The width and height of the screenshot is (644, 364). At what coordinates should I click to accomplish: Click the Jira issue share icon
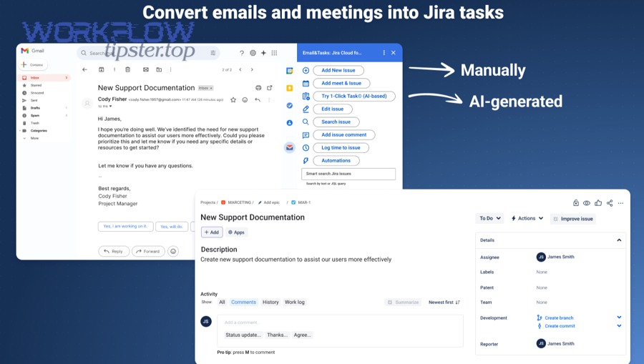pyautogui.click(x=610, y=203)
